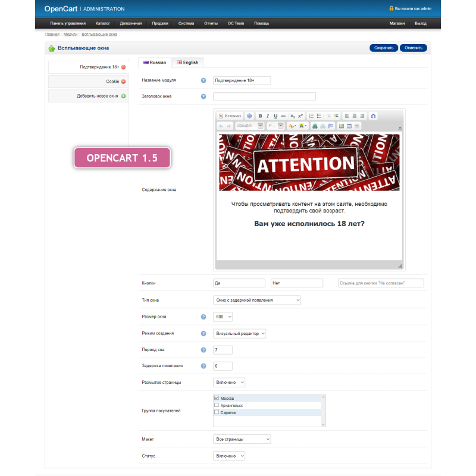Enable the 'Саратов' customer group

pos(217,412)
